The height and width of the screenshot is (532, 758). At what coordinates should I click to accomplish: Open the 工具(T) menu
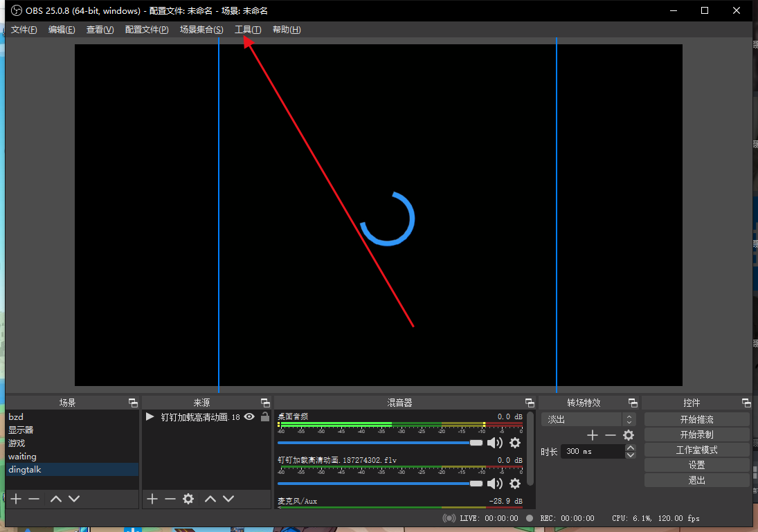[248, 30]
